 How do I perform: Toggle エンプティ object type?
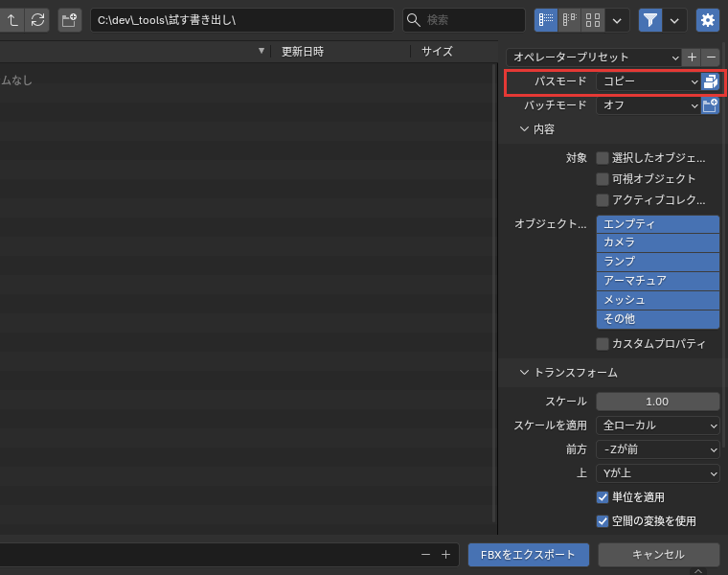[x=658, y=224]
